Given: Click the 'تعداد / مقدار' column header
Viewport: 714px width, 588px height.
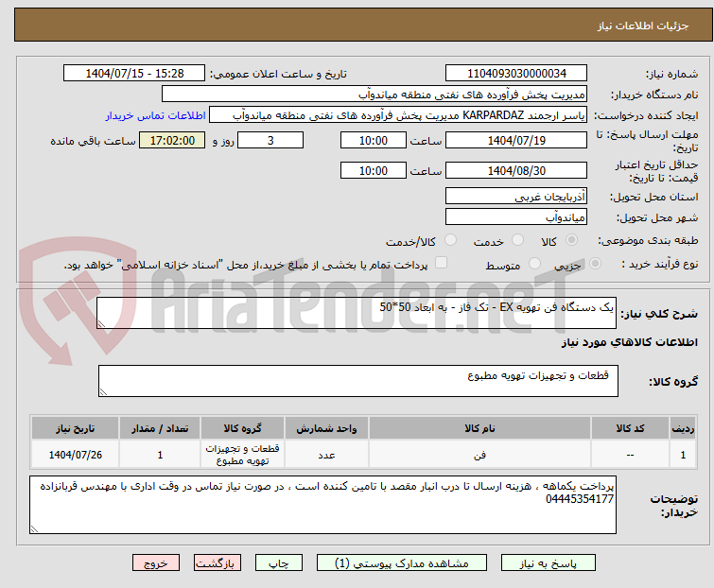Looking at the screenshot, I should (x=160, y=428).
